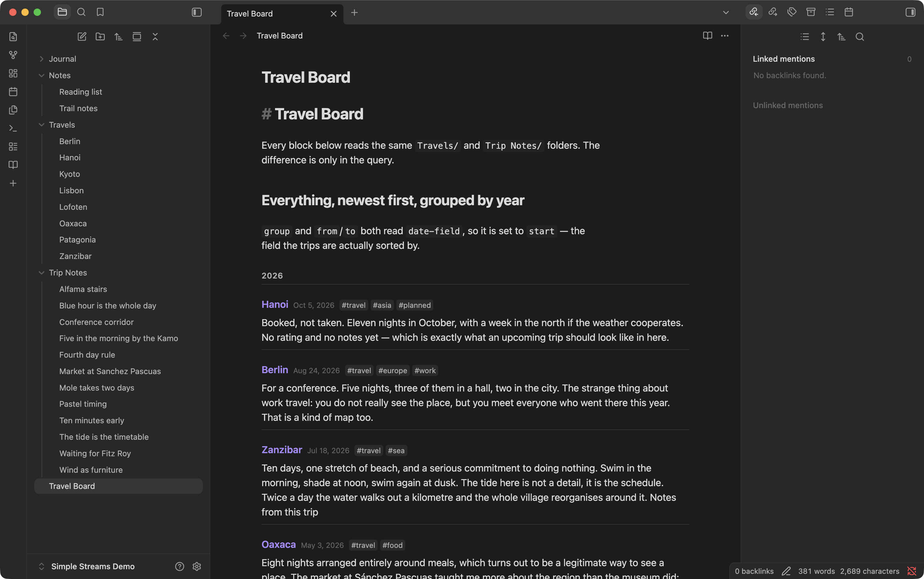The width and height of the screenshot is (924, 579).
Task: Switch to reading view book icon
Action: (x=708, y=36)
